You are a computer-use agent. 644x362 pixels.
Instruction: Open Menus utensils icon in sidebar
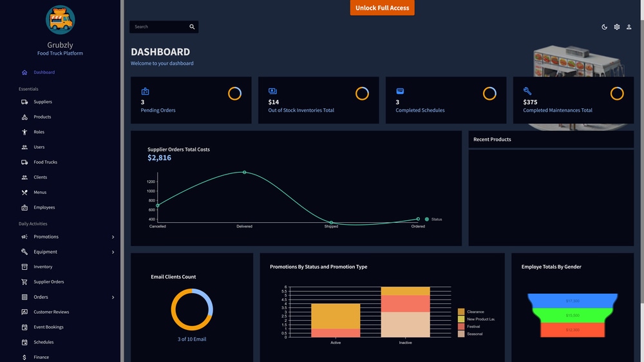pyautogui.click(x=24, y=193)
